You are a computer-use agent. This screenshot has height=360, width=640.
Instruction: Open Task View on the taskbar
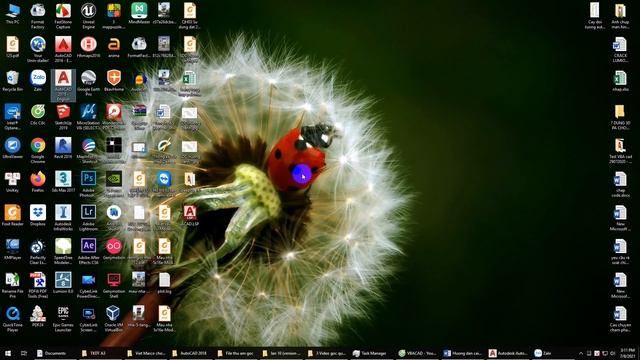pos(24,353)
